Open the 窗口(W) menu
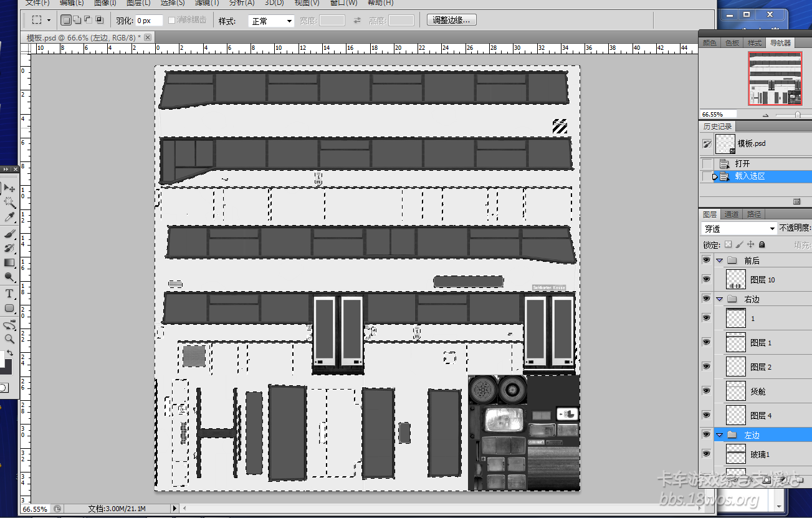This screenshot has width=812, height=518. (x=343, y=3)
